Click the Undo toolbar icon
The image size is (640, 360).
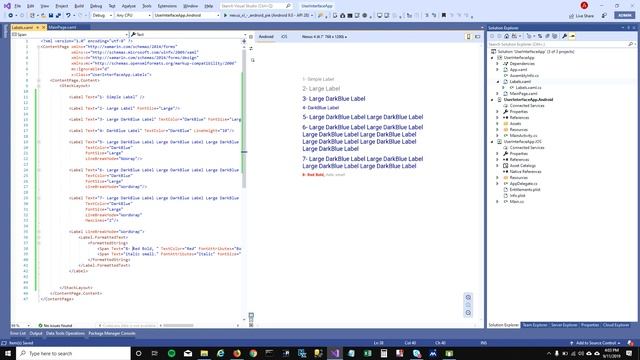coord(68,16)
